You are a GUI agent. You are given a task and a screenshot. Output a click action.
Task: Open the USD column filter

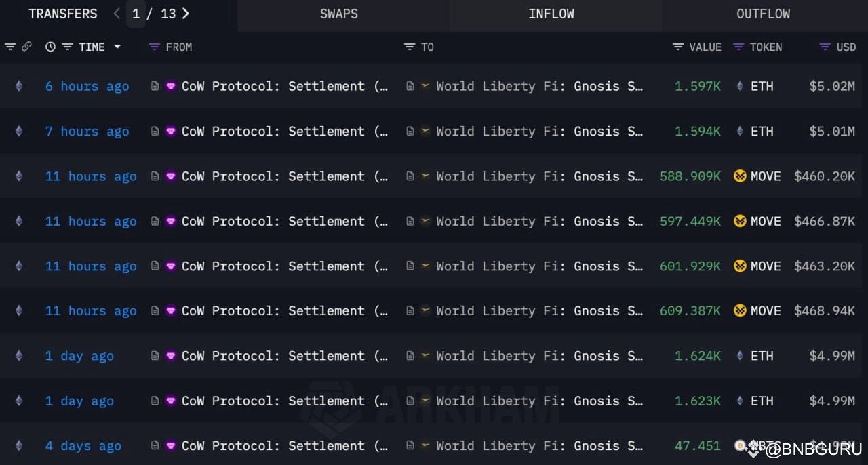825,47
